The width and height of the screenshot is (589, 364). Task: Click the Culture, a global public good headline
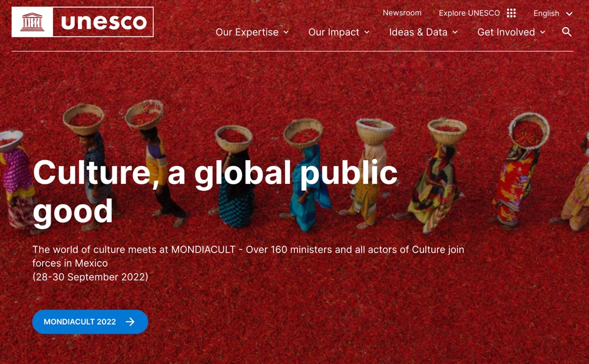[x=215, y=193]
